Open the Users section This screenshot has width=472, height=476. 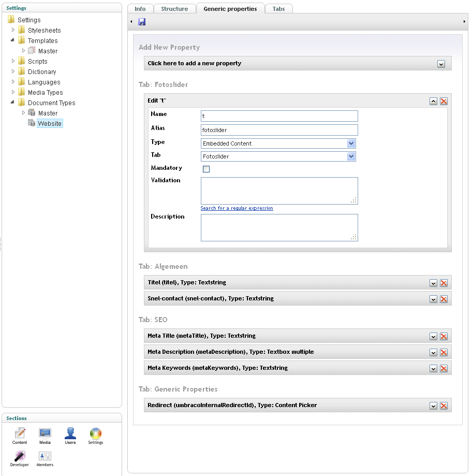pos(70,435)
